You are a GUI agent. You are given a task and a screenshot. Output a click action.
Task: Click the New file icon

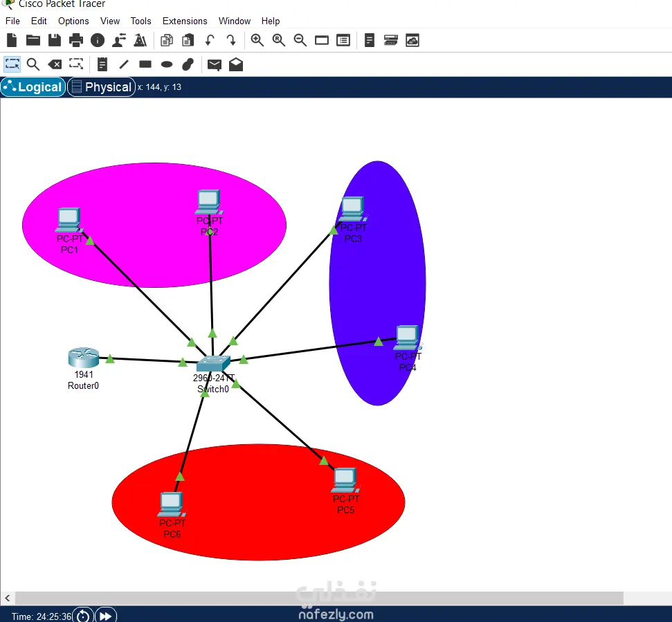tap(12, 40)
